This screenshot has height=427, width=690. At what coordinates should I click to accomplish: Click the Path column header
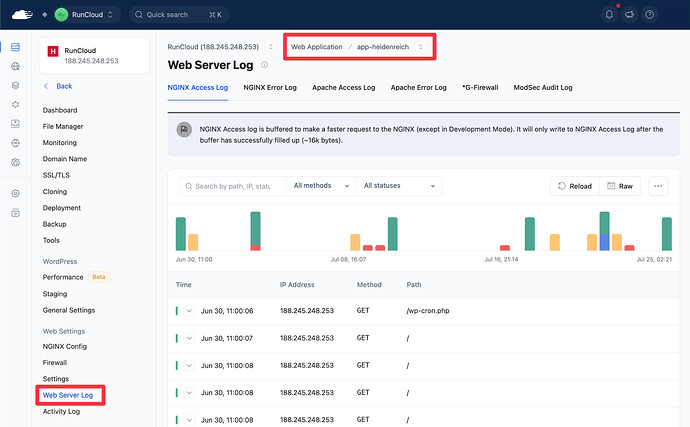click(414, 285)
